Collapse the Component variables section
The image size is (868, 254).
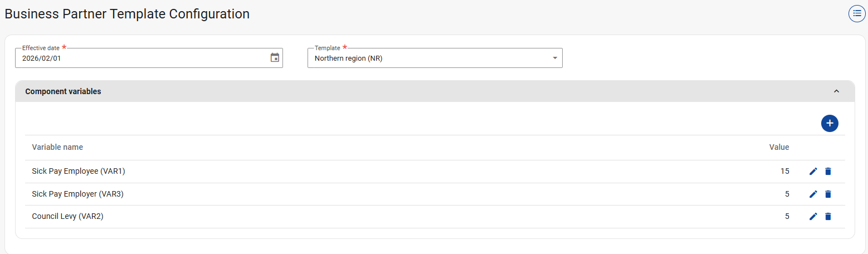point(836,91)
